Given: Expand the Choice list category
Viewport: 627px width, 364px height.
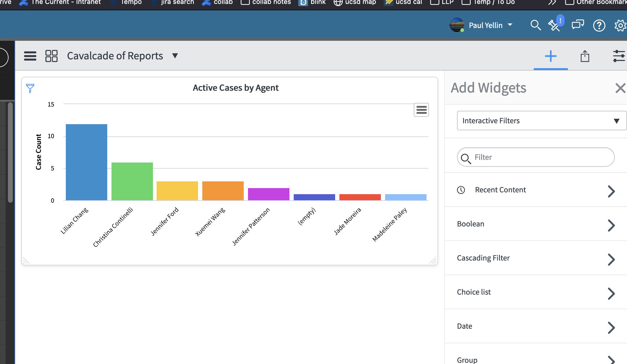Looking at the screenshot, I should point(536,292).
